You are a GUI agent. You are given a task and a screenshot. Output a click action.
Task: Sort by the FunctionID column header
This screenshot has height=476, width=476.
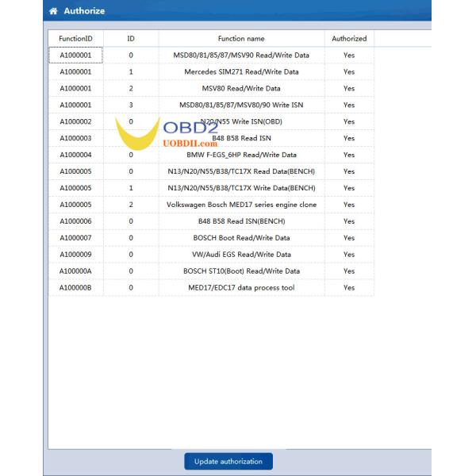point(75,38)
